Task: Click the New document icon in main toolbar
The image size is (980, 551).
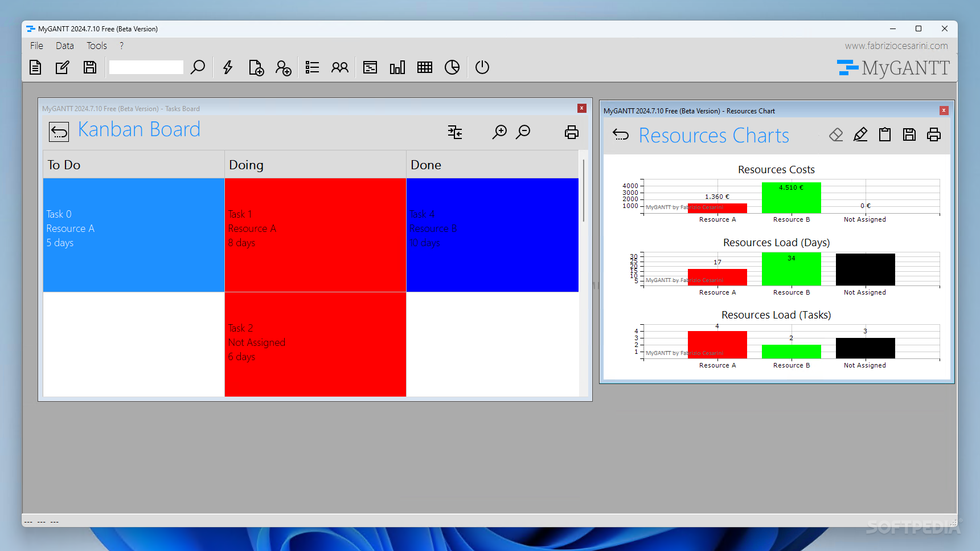Action: click(35, 67)
